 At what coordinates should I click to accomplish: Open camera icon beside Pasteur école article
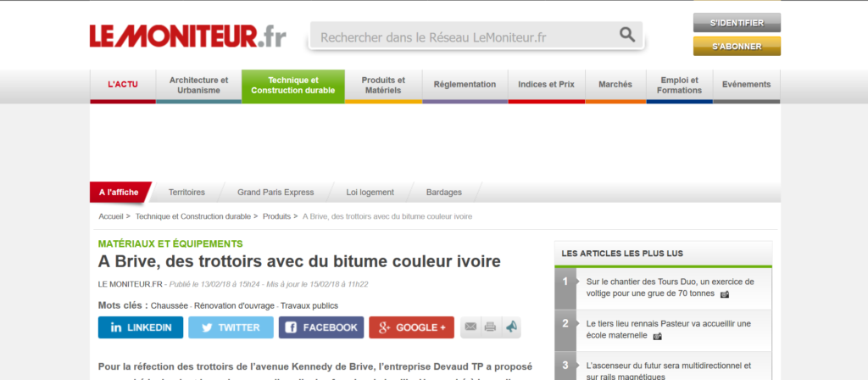[x=657, y=336]
